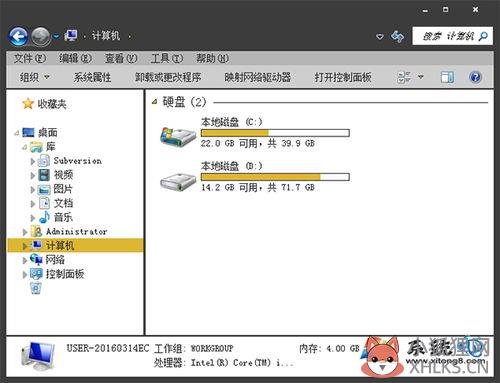The image size is (500, 383).
Task: Expand the 视频 library arrow
Action: coord(32,175)
